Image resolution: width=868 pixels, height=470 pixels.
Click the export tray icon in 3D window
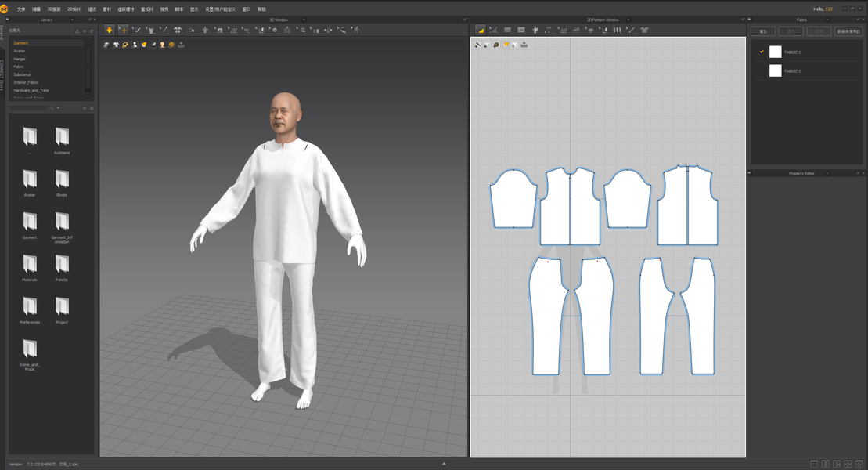pos(181,45)
